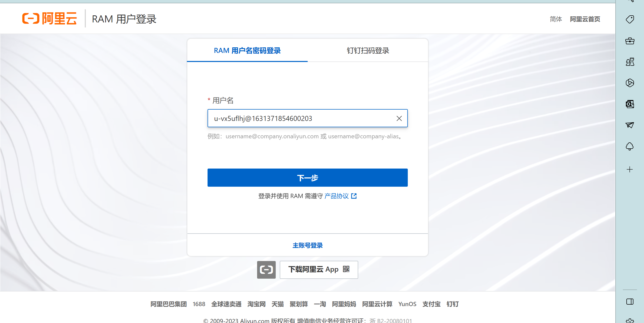This screenshot has height=323, width=644.
Task: Click the 用户名 field label
Action: [x=223, y=101]
